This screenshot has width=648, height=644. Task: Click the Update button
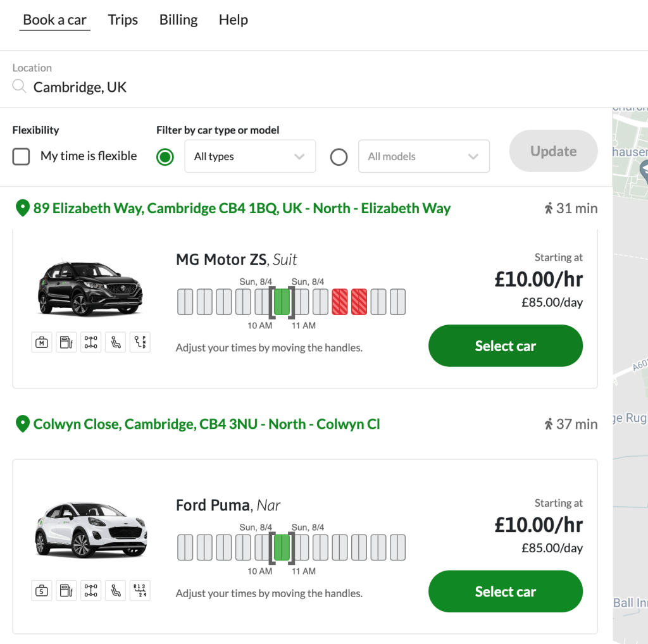click(553, 151)
